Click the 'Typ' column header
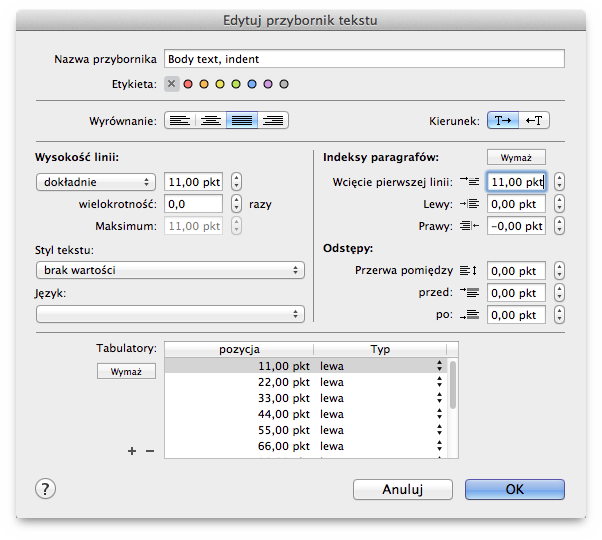This screenshot has height=540, width=602. pyautogui.click(x=380, y=349)
